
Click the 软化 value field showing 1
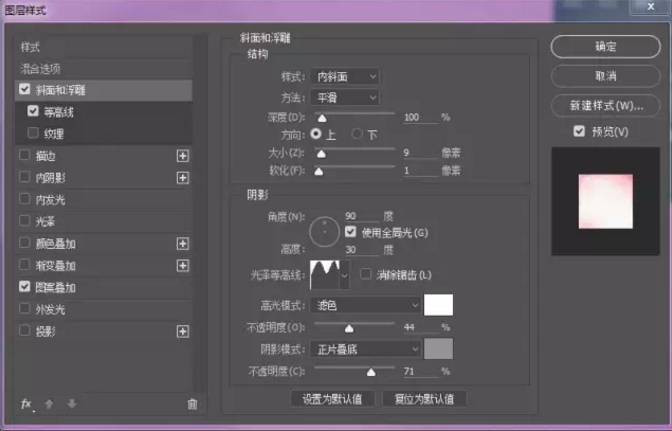click(421, 171)
